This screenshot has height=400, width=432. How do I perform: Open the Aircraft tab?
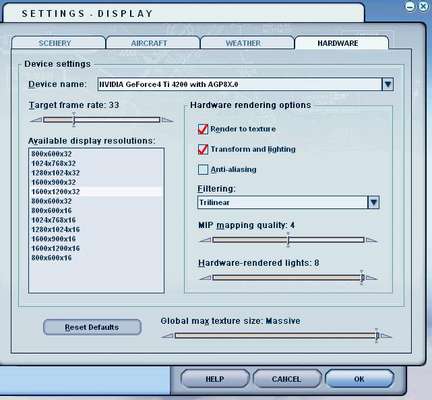point(153,43)
